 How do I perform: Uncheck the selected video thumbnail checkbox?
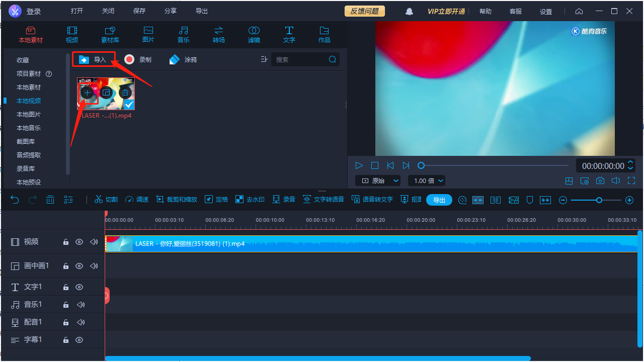coord(129,104)
